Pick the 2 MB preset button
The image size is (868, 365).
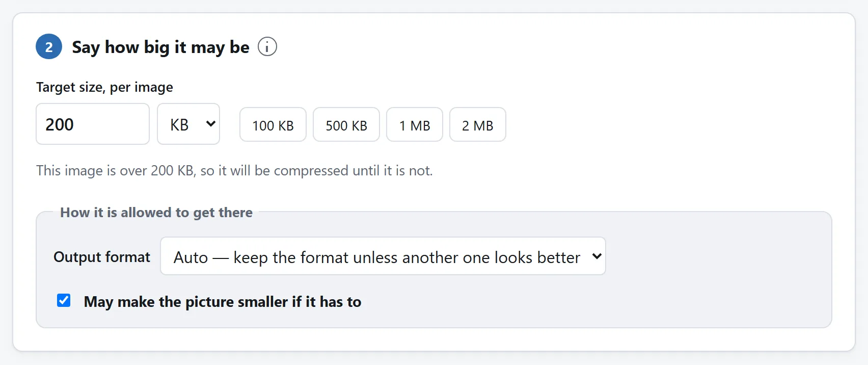click(x=478, y=124)
